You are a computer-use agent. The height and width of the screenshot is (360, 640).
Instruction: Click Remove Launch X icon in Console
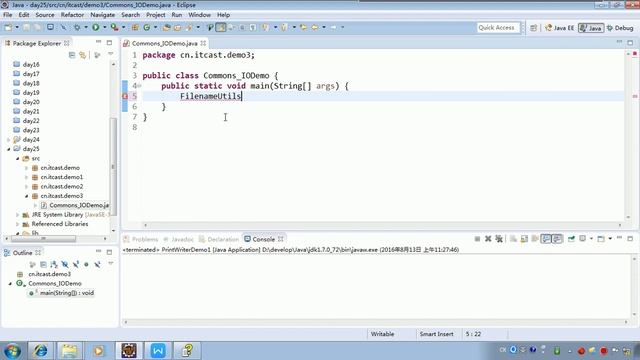[x=488, y=239]
